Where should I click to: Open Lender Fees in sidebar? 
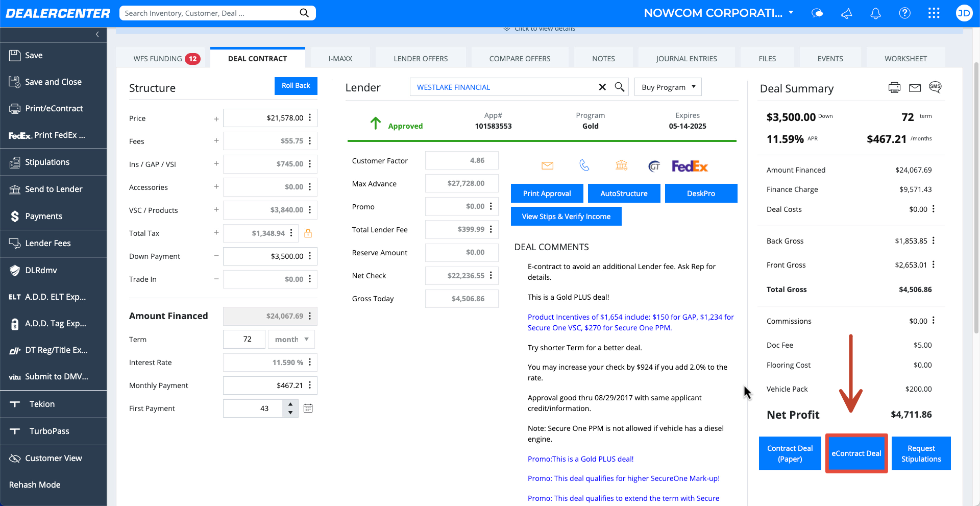coord(53,243)
